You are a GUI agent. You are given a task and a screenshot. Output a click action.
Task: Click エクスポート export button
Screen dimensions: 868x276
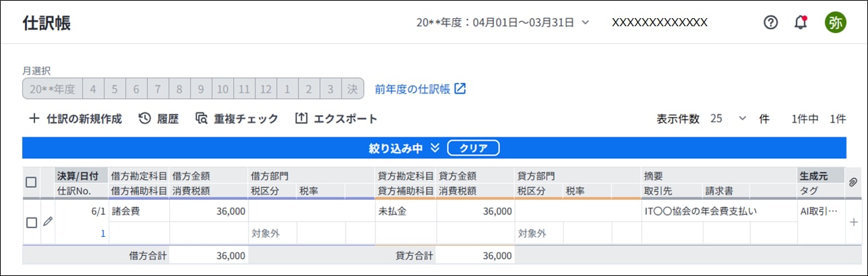336,118
